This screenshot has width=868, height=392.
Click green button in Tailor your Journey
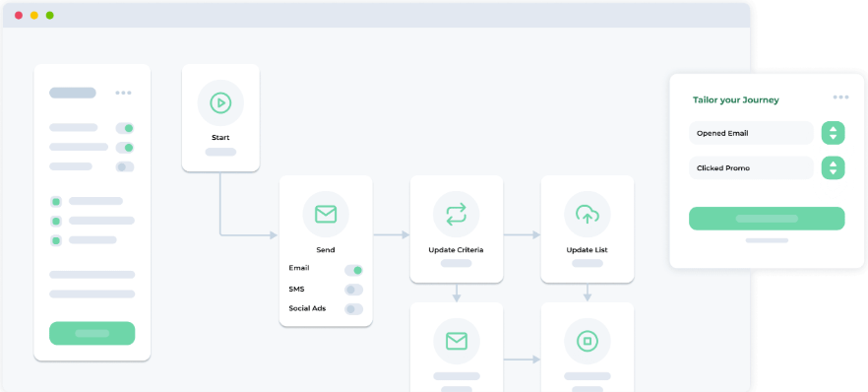(767, 218)
